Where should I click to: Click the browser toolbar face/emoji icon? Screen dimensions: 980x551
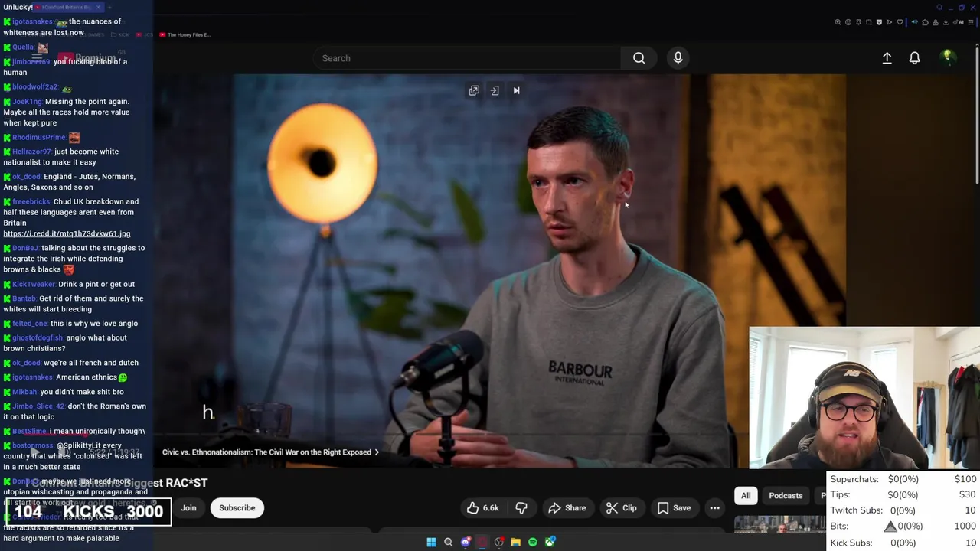pyautogui.click(x=848, y=22)
